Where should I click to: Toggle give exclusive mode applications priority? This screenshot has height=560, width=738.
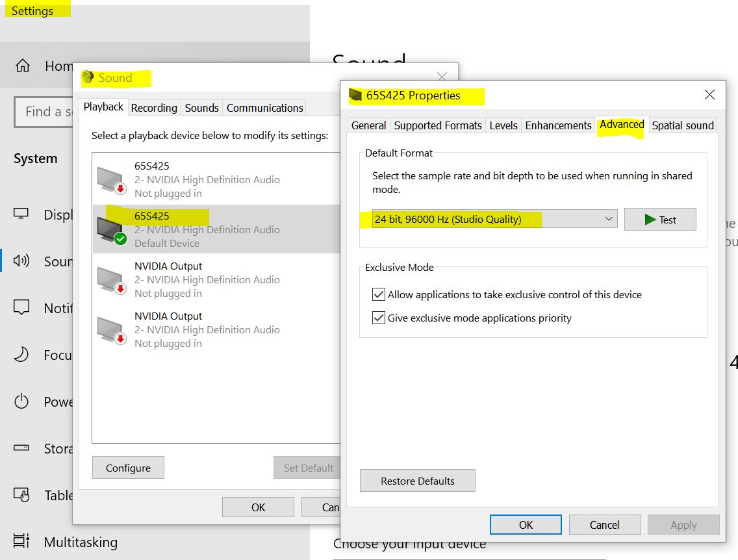378,318
